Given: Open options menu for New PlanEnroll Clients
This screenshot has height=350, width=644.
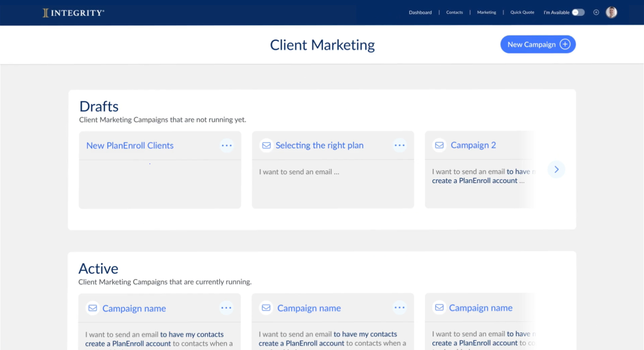Looking at the screenshot, I should (x=226, y=146).
